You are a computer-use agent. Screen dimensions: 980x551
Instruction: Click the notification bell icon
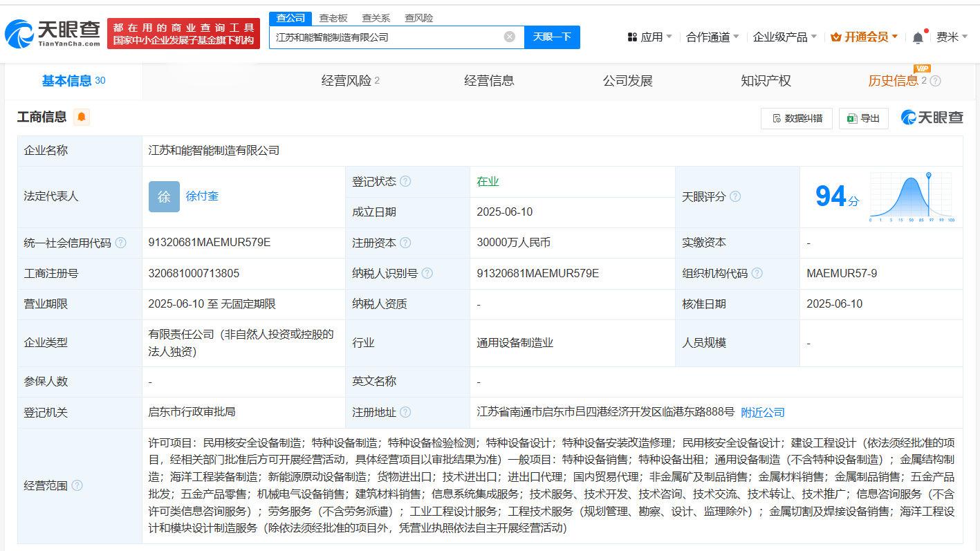[x=918, y=37]
